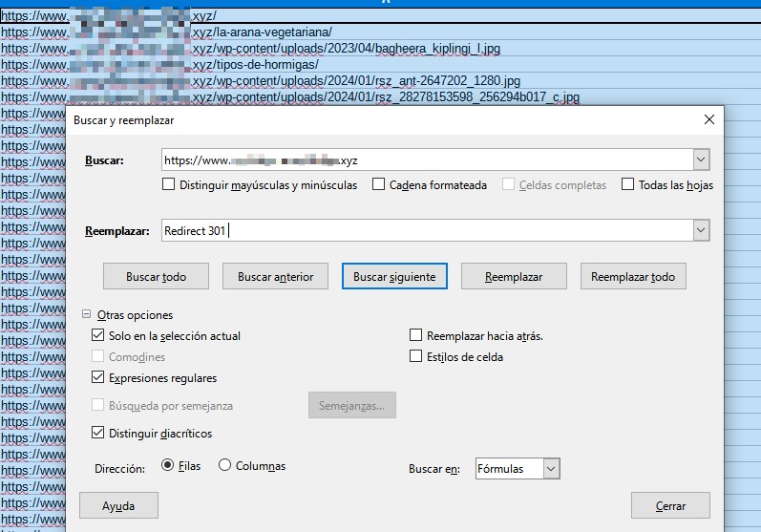
Task: Disable Expresiones regulares checkbox
Action: click(98, 378)
